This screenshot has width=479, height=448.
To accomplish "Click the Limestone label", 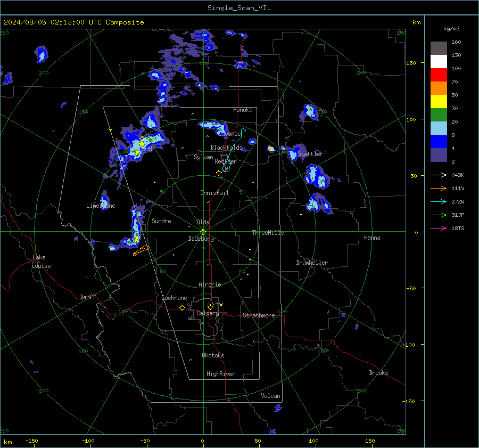I will click(x=101, y=206).
